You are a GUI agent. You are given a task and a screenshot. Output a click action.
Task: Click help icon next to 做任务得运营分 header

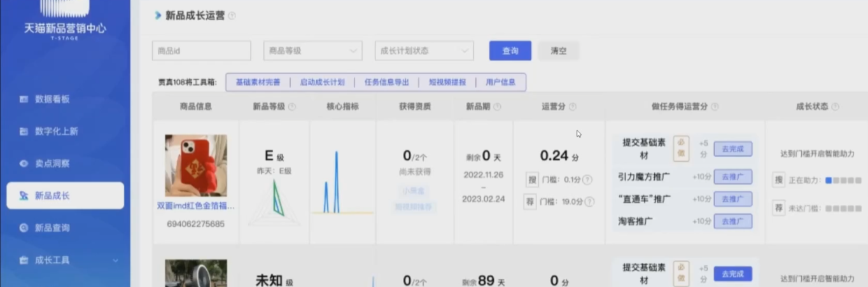715,107
